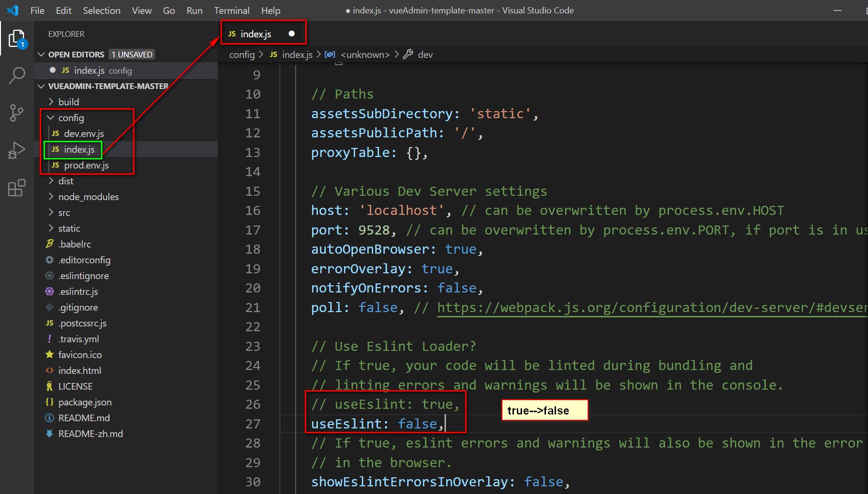This screenshot has width=868, height=494.
Task: Click the index.js breadcrumb segment
Action: click(x=297, y=55)
